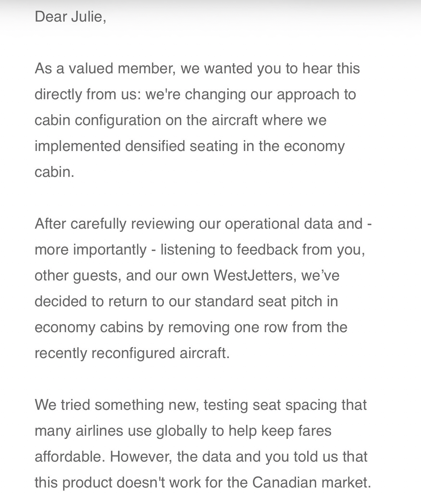Click the phrase 'more importantly'
421x504 pixels.
(90, 250)
